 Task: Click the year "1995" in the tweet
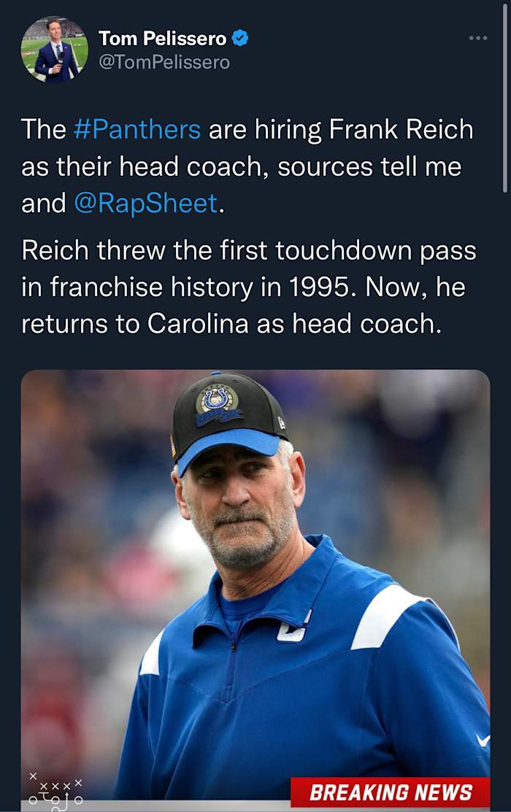[x=326, y=287]
